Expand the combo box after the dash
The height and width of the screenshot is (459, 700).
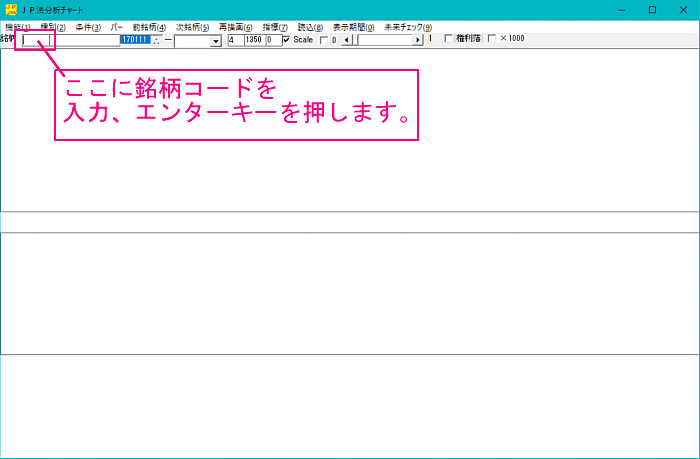216,41
